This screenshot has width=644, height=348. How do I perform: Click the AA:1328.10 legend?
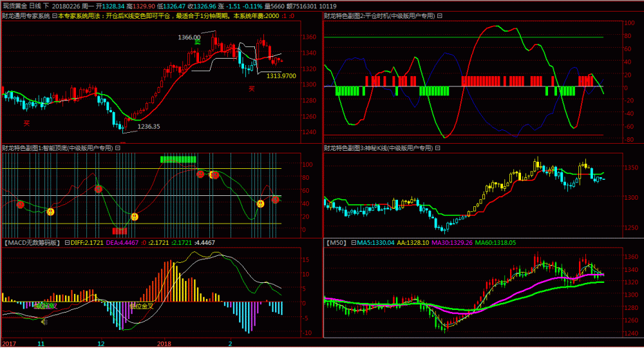tap(413, 243)
